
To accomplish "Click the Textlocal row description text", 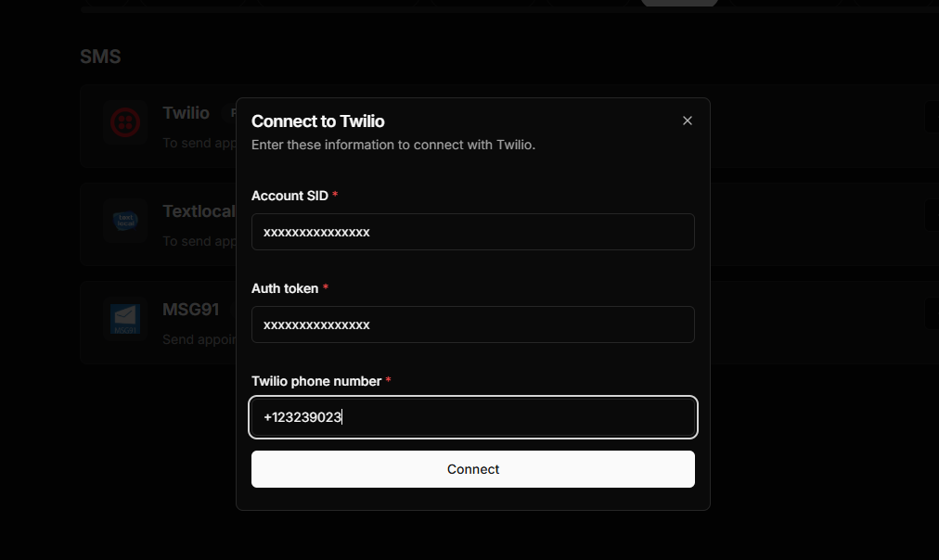I will [x=199, y=241].
